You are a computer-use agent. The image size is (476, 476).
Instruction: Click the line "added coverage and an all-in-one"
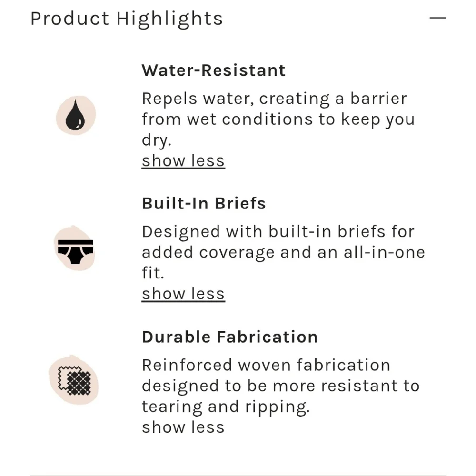click(283, 252)
